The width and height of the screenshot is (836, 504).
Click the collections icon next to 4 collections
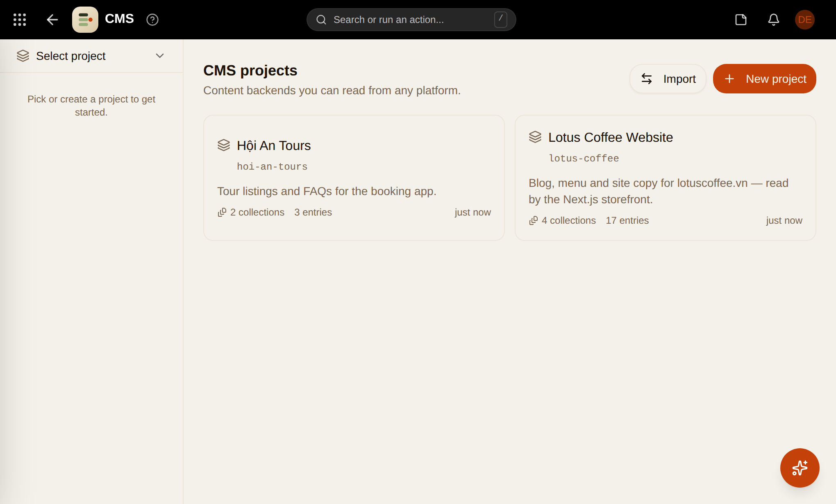533,220
